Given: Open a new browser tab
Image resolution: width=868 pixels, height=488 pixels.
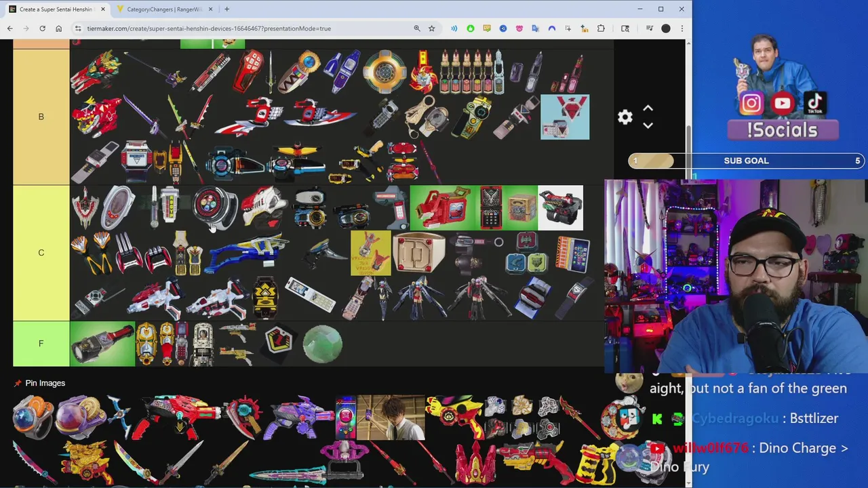Looking at the screenshot, I should 226,9.
